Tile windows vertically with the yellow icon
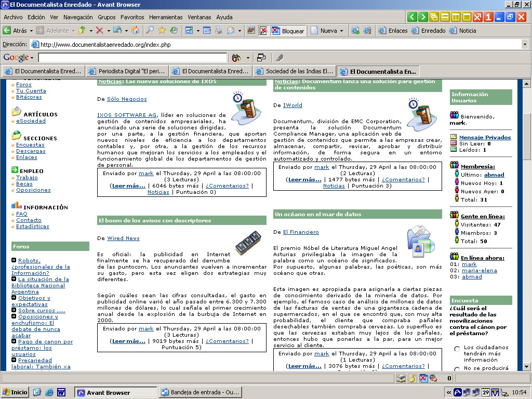Screen dimensions: 532x399 click(x=456, y=17)
